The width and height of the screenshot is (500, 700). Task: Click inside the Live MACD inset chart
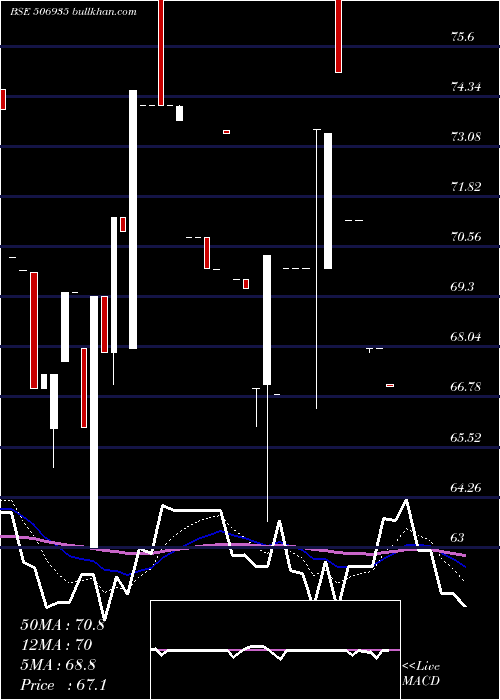(x=275, y=650)
